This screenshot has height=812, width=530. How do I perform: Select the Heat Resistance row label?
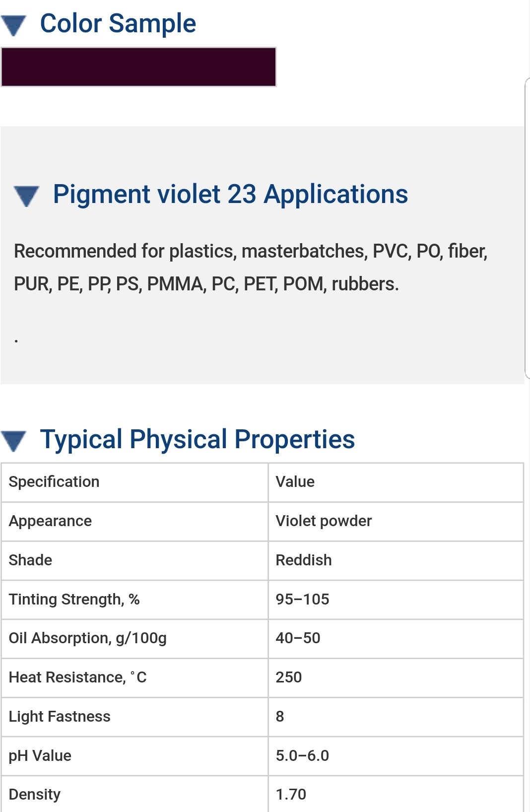tap(77, 677)
